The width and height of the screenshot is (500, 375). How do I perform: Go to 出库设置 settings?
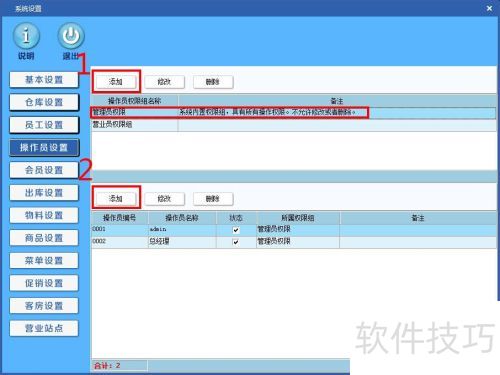click(x=44, y=193)
